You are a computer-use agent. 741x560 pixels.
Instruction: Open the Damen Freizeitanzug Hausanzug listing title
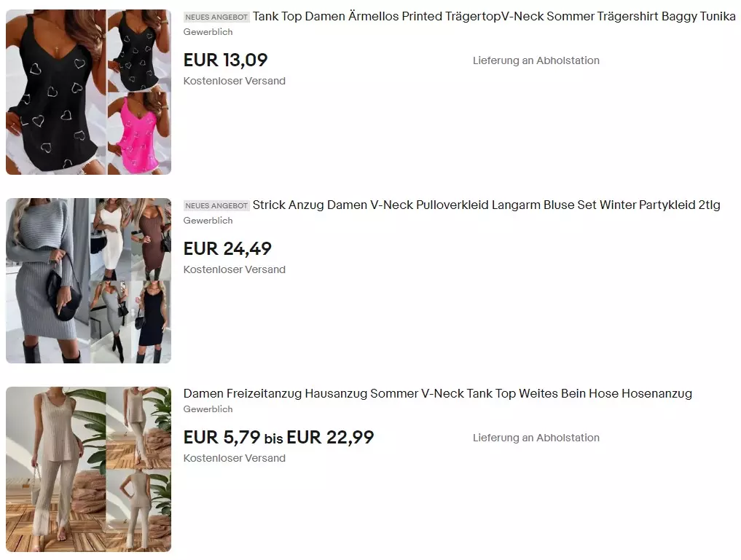[438, 393]
